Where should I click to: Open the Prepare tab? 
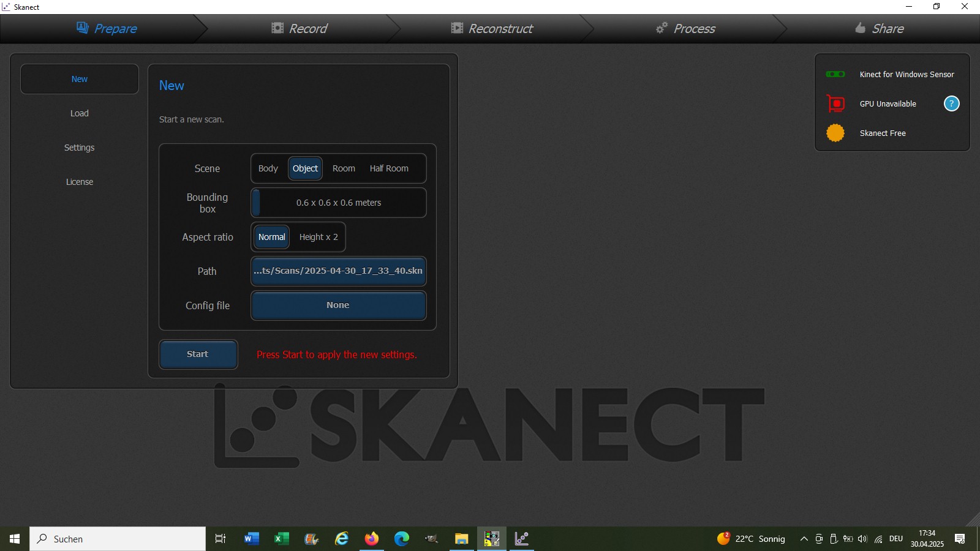click(x=106, y=29)
